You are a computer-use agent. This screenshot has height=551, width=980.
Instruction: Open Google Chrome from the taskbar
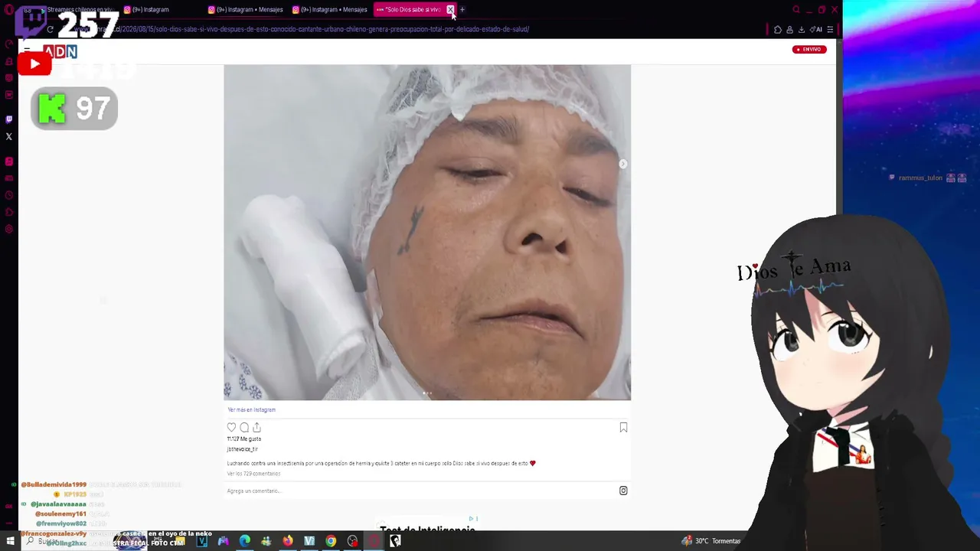(331, 541)
